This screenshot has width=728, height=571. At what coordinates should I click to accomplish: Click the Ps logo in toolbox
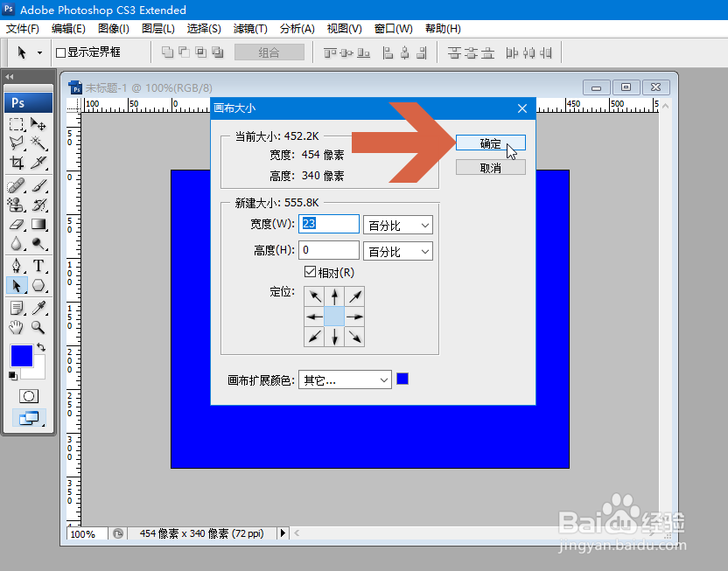click(x=28, y=103)
